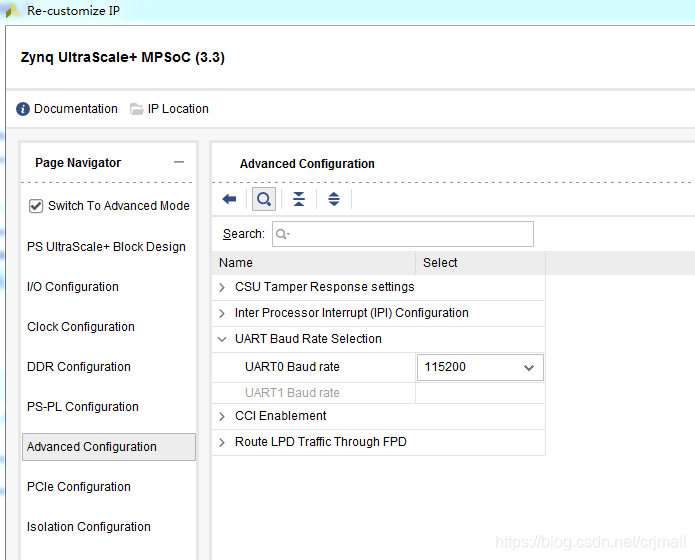
Task: Toggle Switch To Advanced Mode checkbox
Action: click(x=36, y=206)
